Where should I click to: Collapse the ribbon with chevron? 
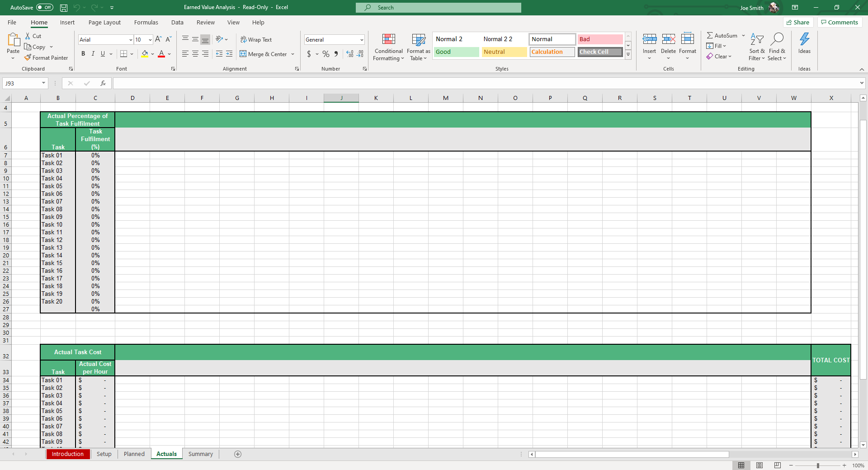click(x=862, y=69)
